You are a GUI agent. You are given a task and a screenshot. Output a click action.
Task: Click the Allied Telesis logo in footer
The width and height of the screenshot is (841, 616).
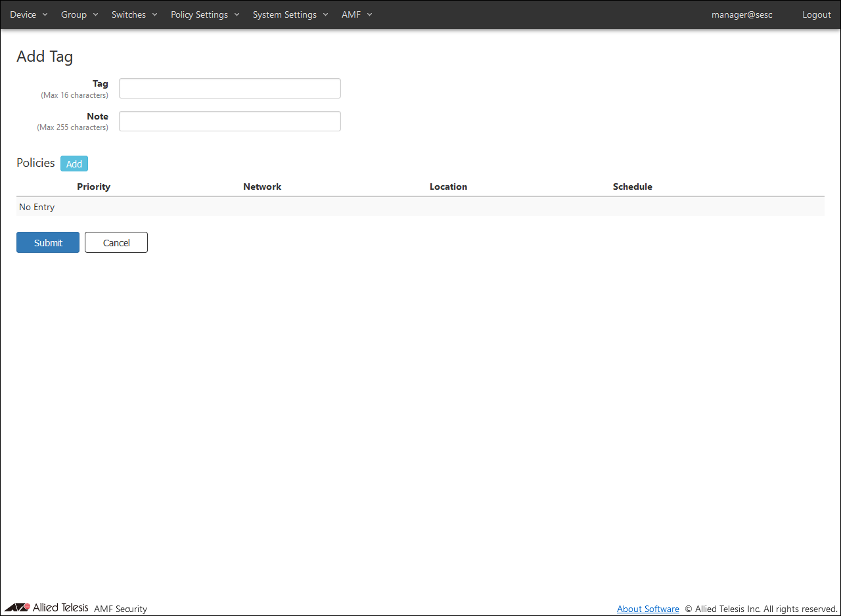[46, 607]
